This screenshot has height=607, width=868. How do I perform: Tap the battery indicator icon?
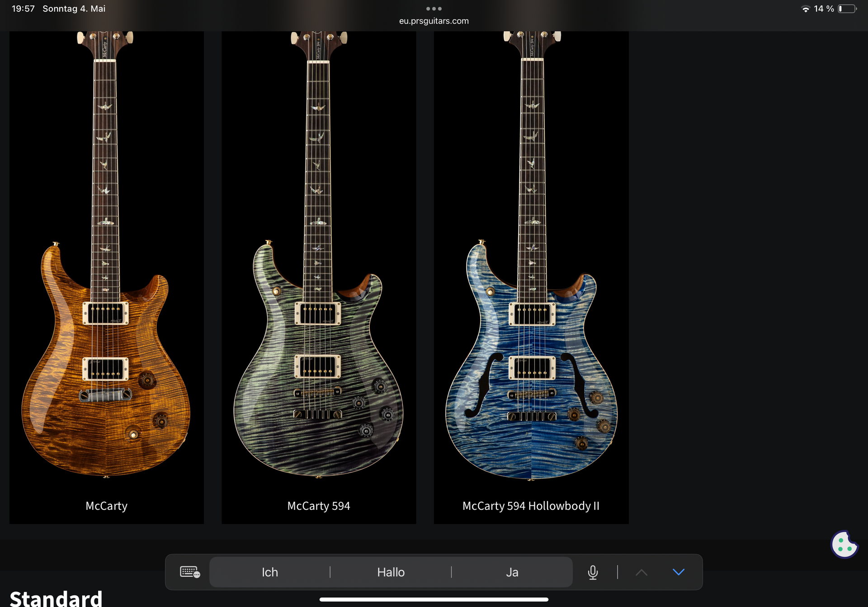pyautogui.click(x=847, y=9)
